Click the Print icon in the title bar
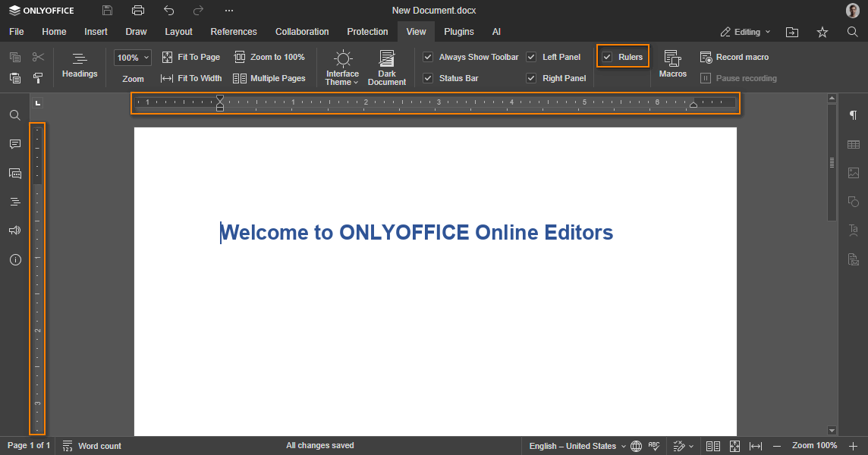This screenshot has height=455, width=868. click(138, 11)
